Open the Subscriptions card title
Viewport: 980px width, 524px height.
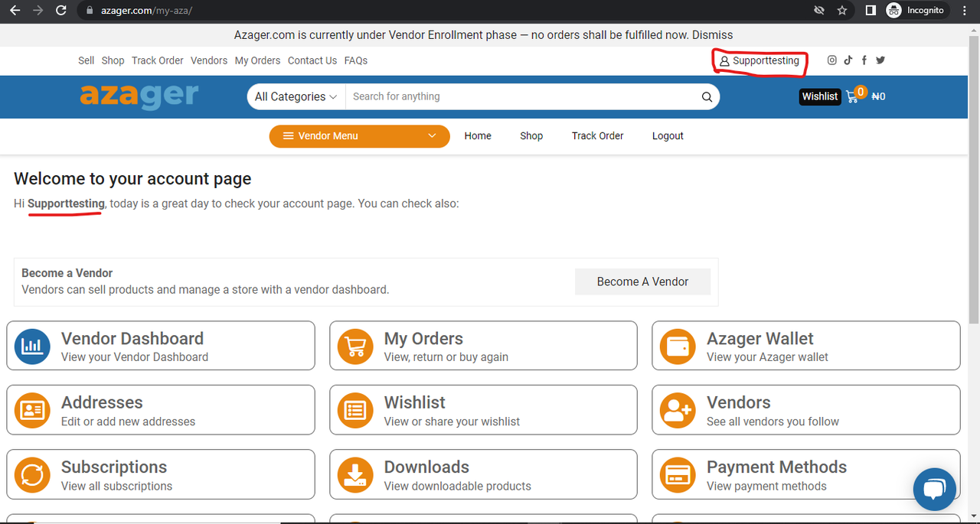[x=114, y=467]
